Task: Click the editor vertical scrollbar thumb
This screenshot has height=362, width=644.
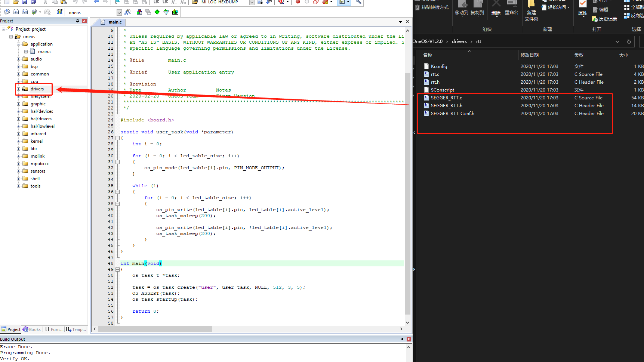Action: 407,194
